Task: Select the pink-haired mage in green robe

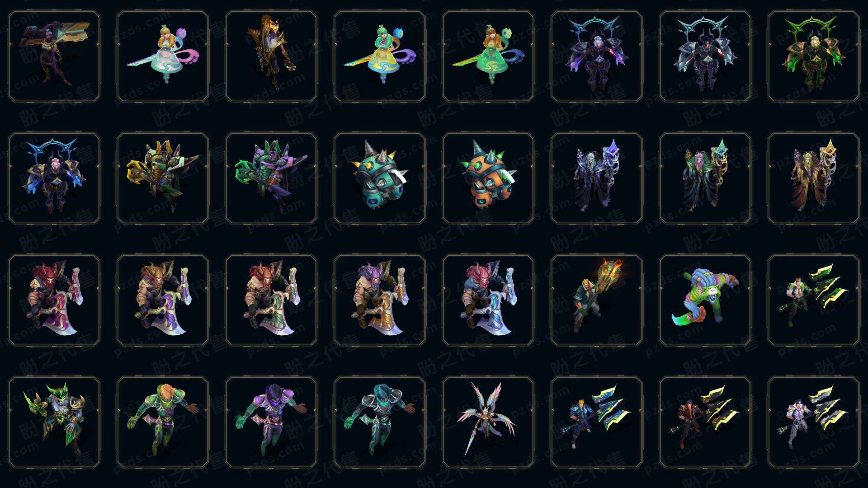Action: [705, 178]
